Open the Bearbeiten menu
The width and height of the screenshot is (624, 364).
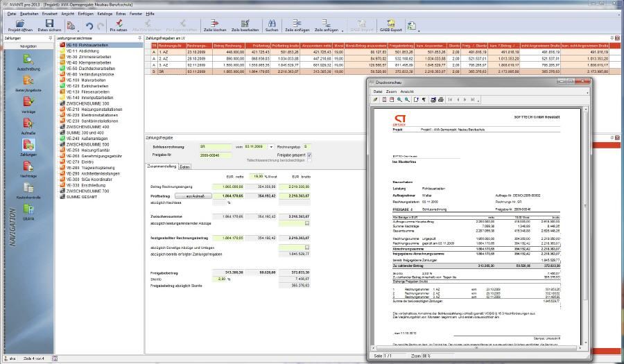pos(29,14)
